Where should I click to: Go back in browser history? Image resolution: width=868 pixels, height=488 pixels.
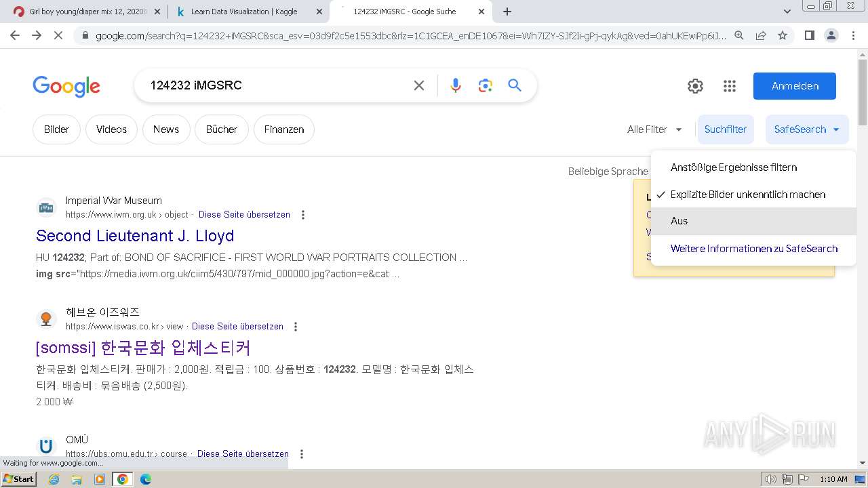pos(15,35)
